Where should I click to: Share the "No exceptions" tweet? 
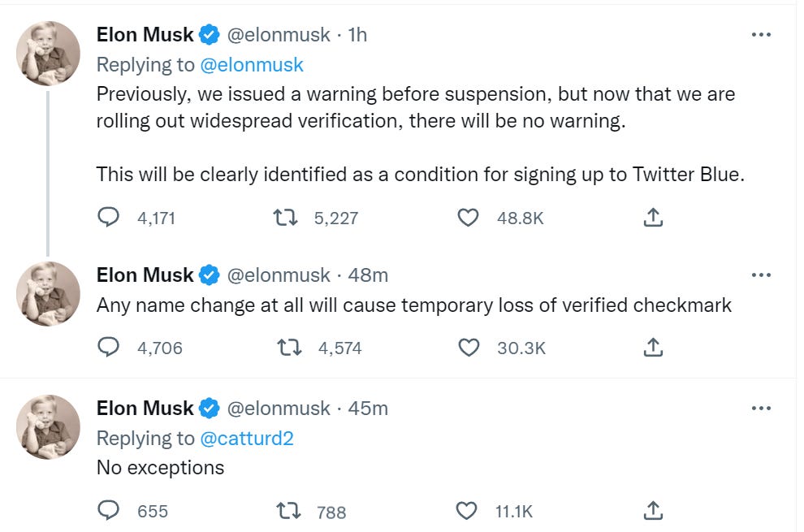654,511
